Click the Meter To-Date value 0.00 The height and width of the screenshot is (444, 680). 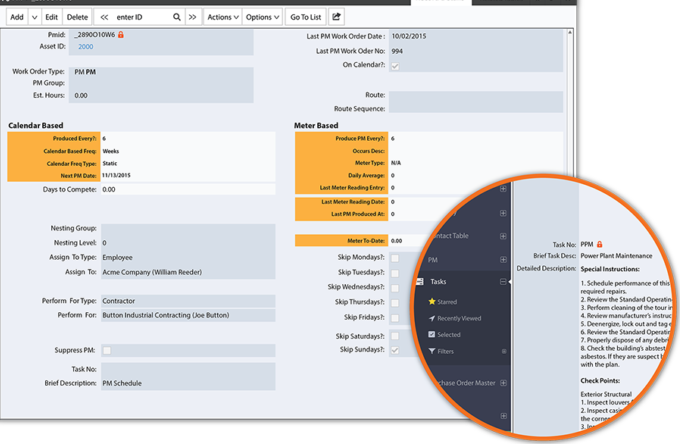point(396,241)
